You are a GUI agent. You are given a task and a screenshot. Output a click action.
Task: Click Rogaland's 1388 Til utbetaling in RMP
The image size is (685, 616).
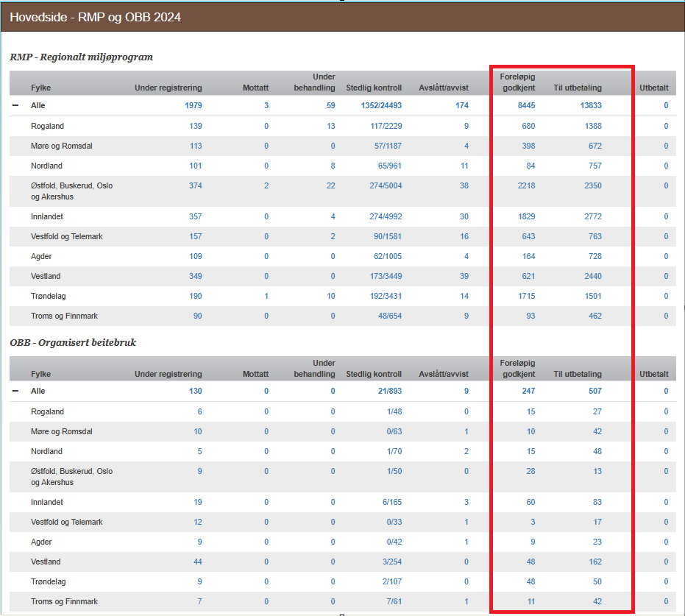point(590,127)
